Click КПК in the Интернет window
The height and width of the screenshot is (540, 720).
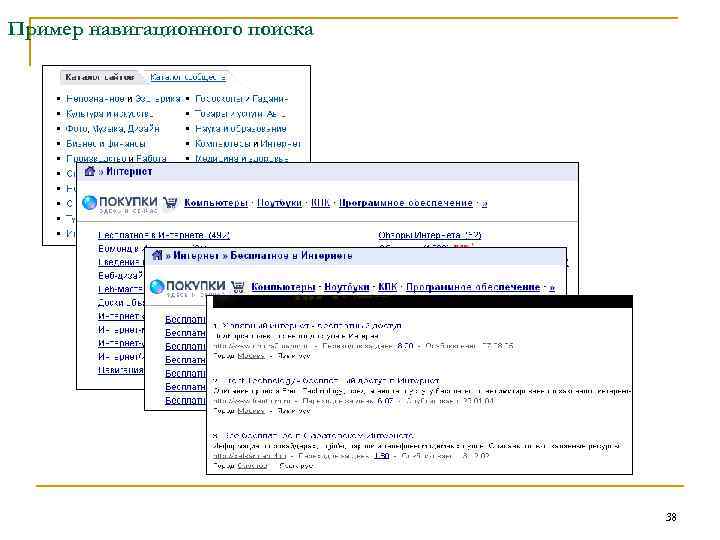click(320, 203)
